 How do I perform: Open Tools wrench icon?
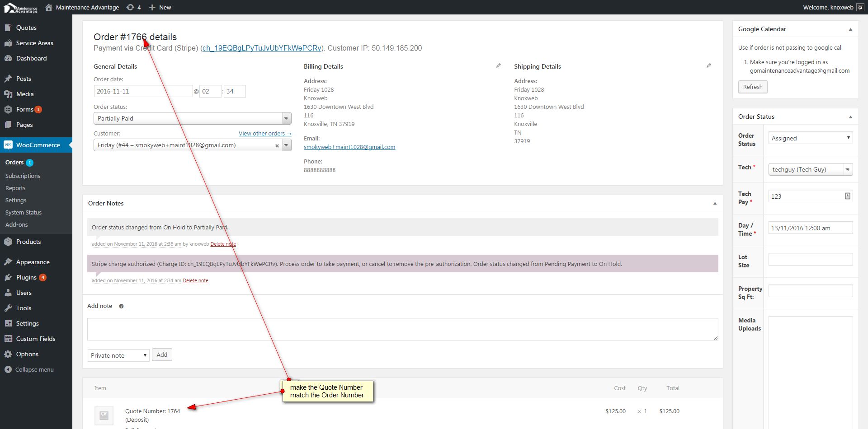(x=8, y=308)
